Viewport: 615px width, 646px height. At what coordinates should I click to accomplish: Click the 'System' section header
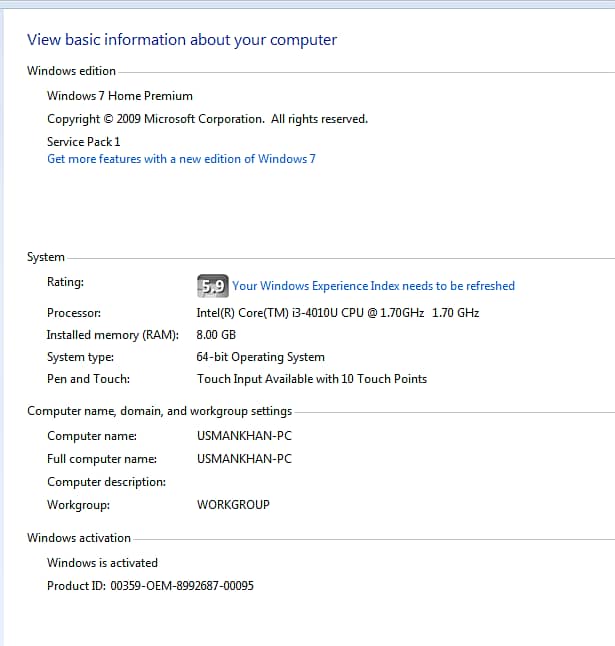[x=46, y=257]
